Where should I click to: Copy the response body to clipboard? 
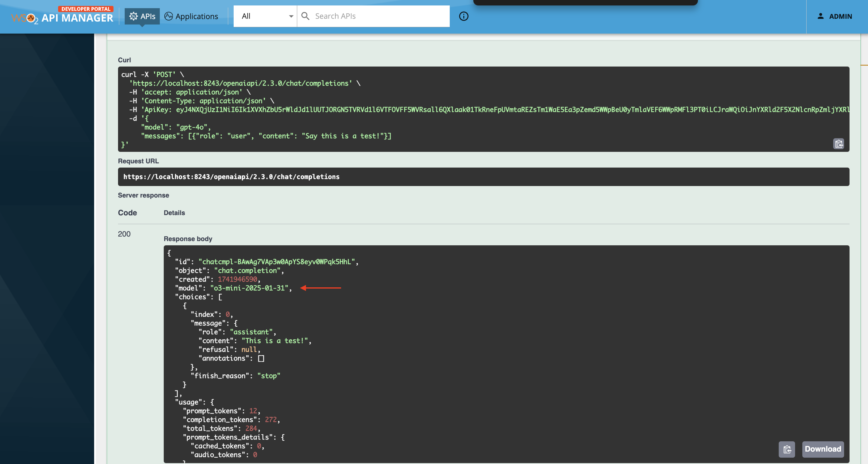(x=787, y=449)
